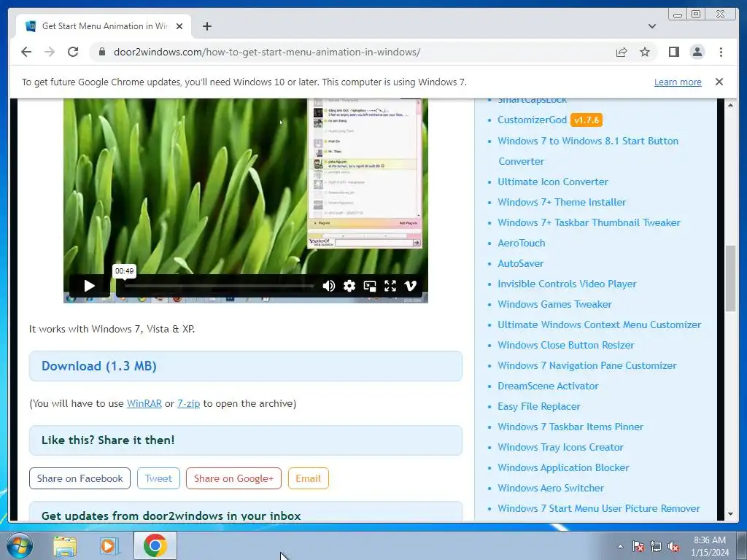Open Windows 7+ Theme Installer link
747x560 pixels.
click(x=562, y=203)
